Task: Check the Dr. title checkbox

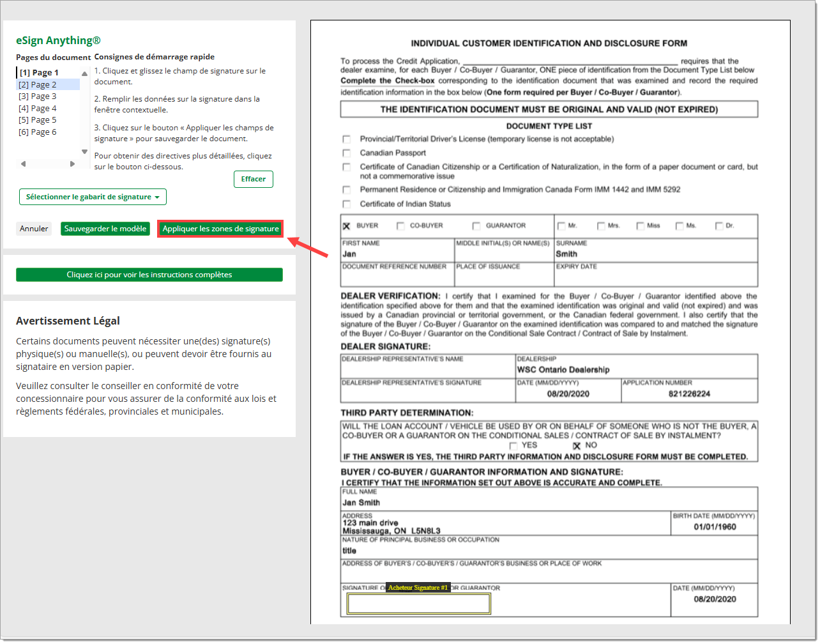Action: (x=719, y=226)
